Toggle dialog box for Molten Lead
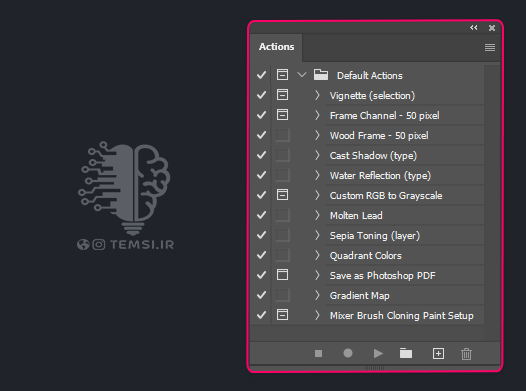The height and width of the screenshot is (391, 526). 282,215
